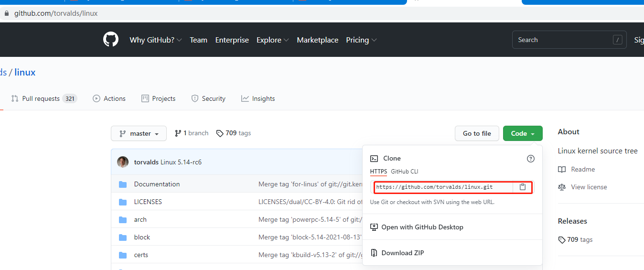Click the Go to file button
This screenshot has height=270, width=644.
click(477, 133)
